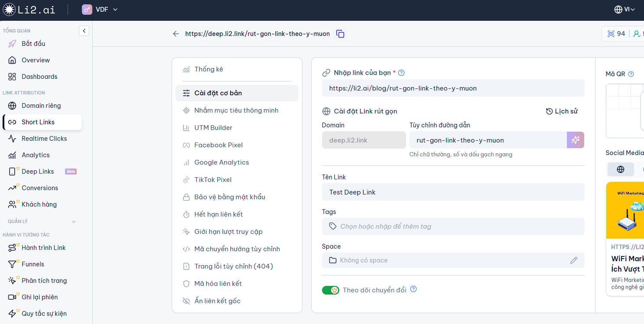Click the Tùy chỉnh đường dẫn slug field
644x324 pixels.
pos(488,140)
